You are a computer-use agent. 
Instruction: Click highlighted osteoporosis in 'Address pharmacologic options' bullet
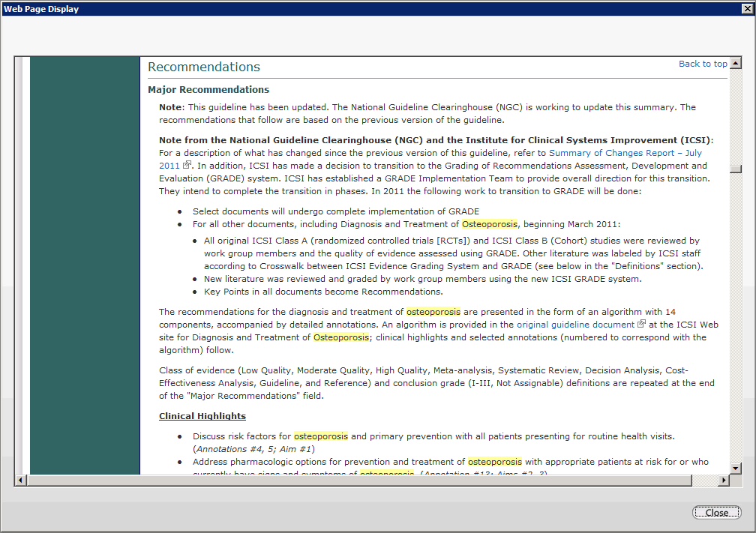pos(495,462)
